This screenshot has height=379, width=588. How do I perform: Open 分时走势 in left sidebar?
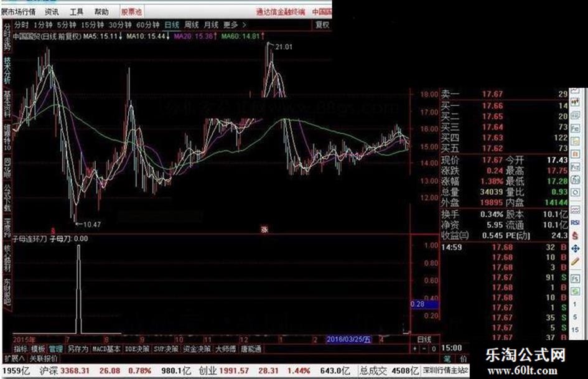(x=7, y=37)
